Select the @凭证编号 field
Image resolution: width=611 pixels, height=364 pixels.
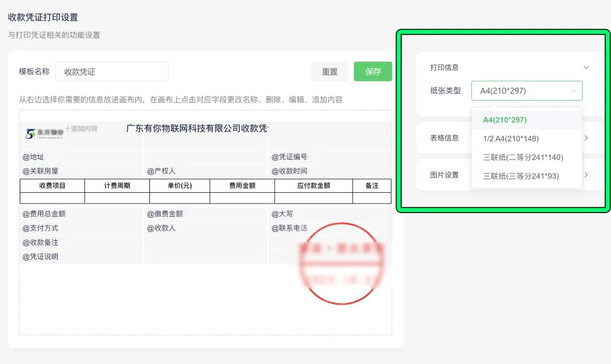coord(289,157)
